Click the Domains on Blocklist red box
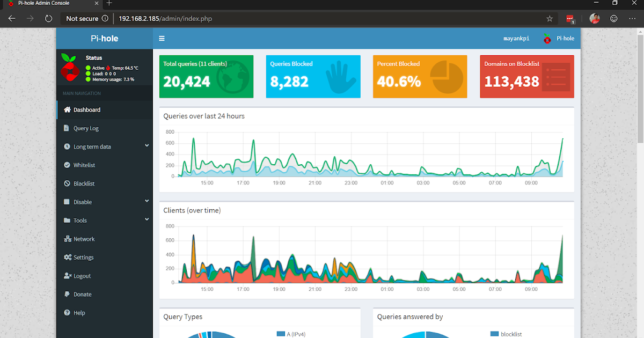 (x=527, y=76)
